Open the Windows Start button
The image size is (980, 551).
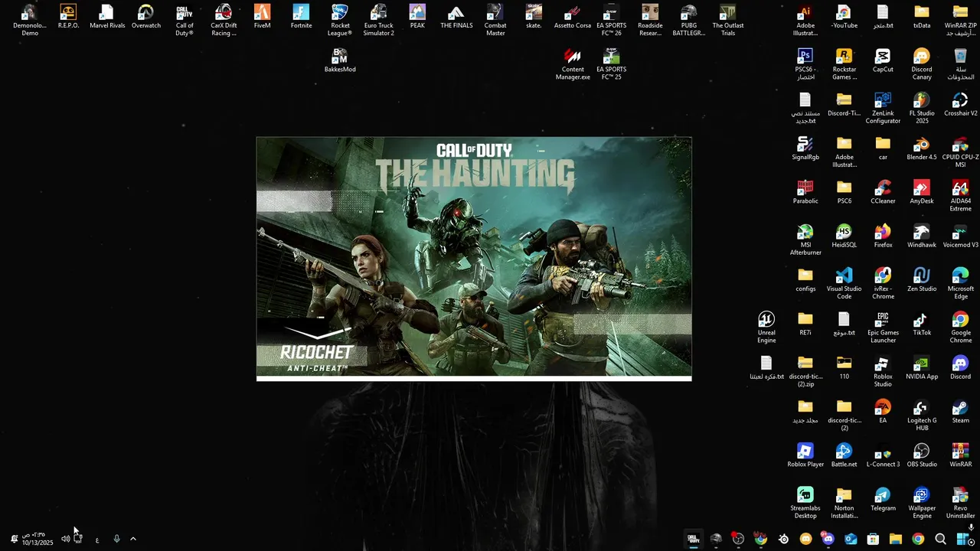click(963, 539)
